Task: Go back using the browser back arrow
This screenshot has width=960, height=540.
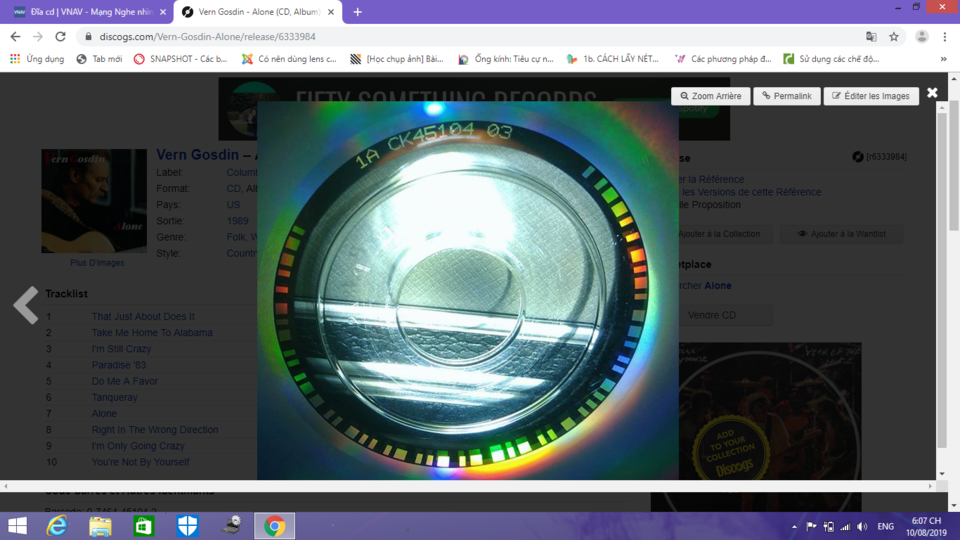Action: coord(15,37)
